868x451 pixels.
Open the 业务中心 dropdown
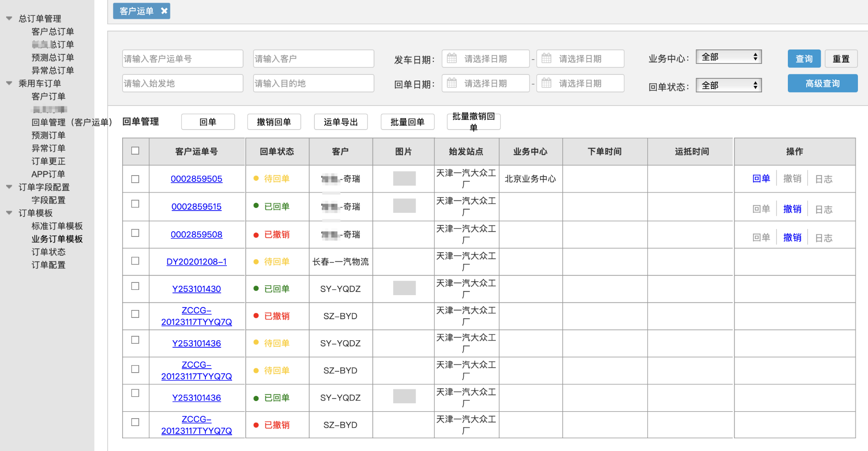[728, 56]
